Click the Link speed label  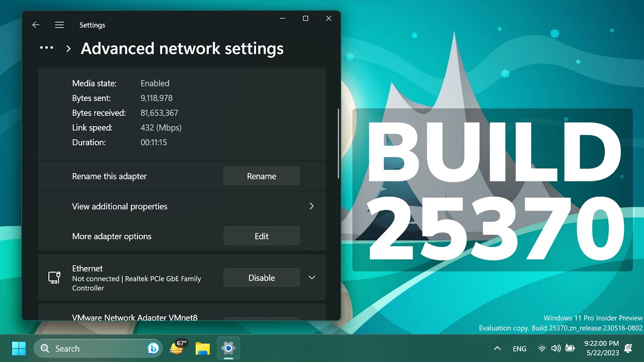coord(92,128)
